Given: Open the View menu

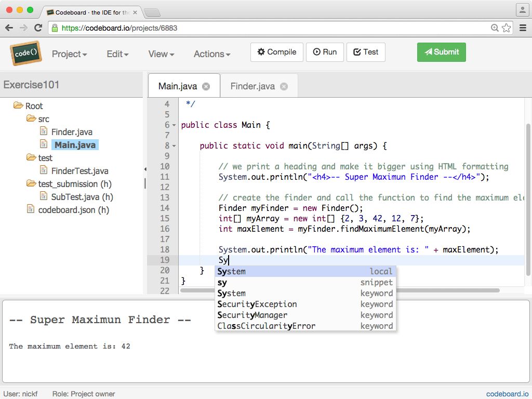Looking at the screenshot, I should pyautogui.click(x=161, y=54).
